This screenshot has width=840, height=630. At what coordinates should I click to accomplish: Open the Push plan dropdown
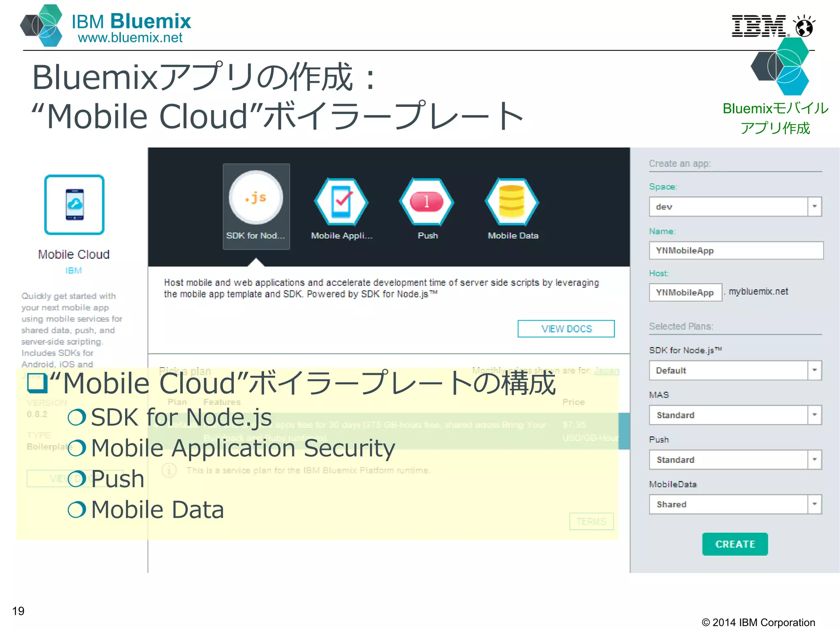[735, 460]
